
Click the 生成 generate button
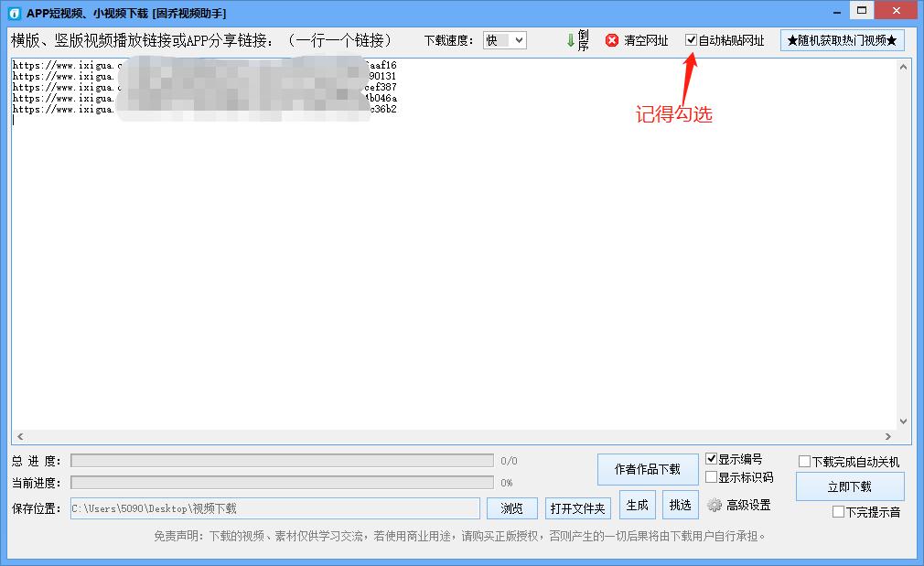(637, 504)
